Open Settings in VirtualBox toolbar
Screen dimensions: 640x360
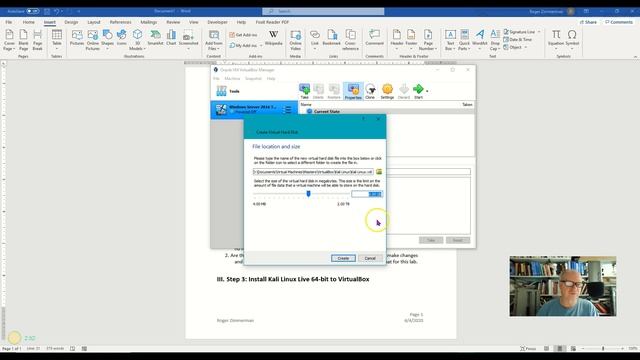click(x=387, y=91)
